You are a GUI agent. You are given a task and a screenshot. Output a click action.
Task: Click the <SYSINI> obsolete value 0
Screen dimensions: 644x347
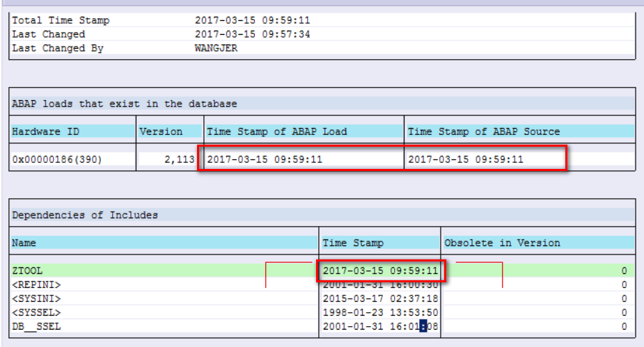pyautogui.click(x=624, y=298)
